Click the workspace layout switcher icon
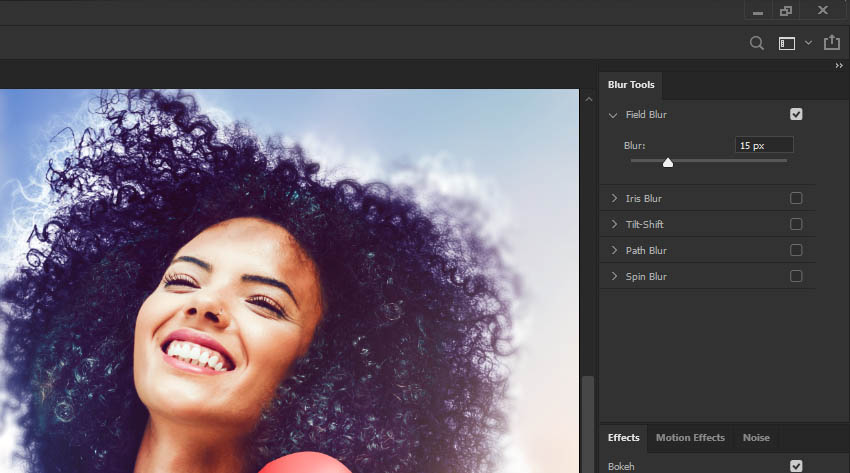The height and width of the screenshot is (473, 850). click(x=787, y=43)
